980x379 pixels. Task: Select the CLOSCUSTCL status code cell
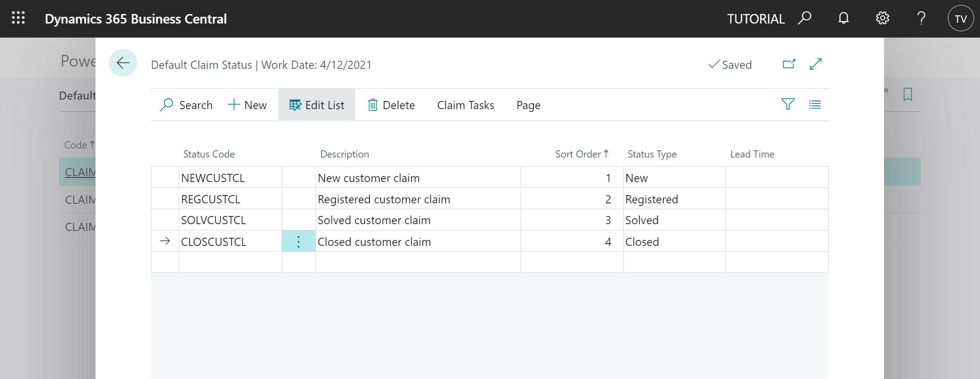click(230, 241)
